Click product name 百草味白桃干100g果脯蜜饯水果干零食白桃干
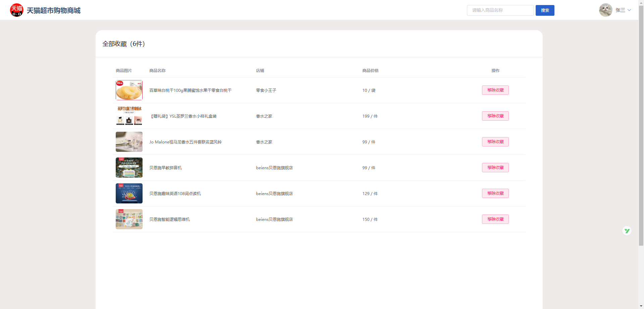Screen dimensions: 644x309 click(x=191, y=90)
